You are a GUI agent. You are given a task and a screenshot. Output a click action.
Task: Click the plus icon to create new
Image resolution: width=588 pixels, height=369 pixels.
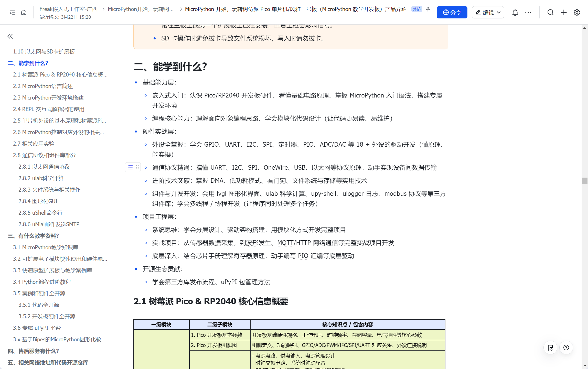point(564,12)
